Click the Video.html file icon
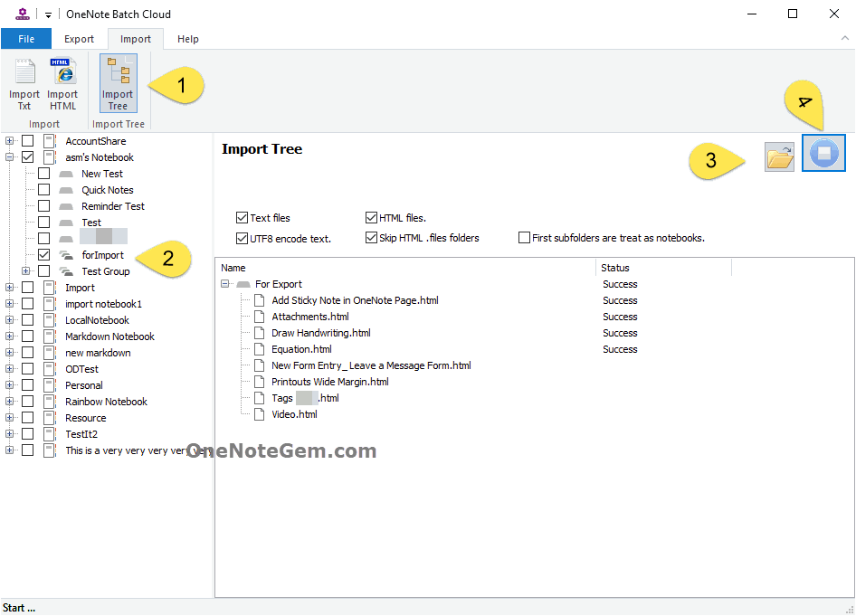 260,414
